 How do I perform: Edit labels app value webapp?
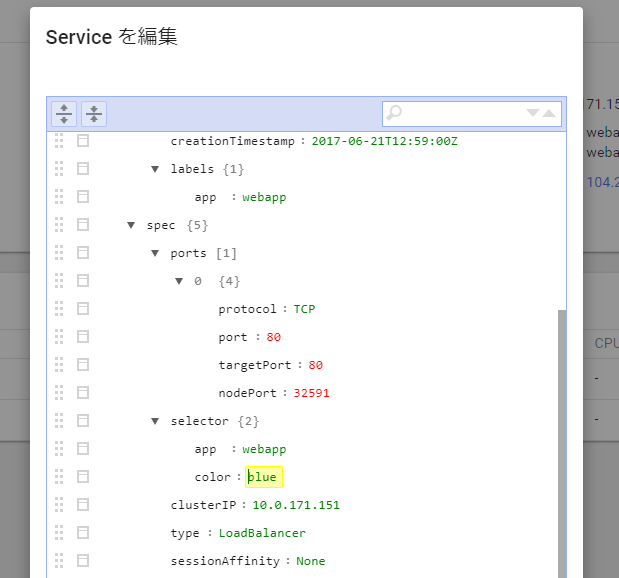tap(264, 197)
